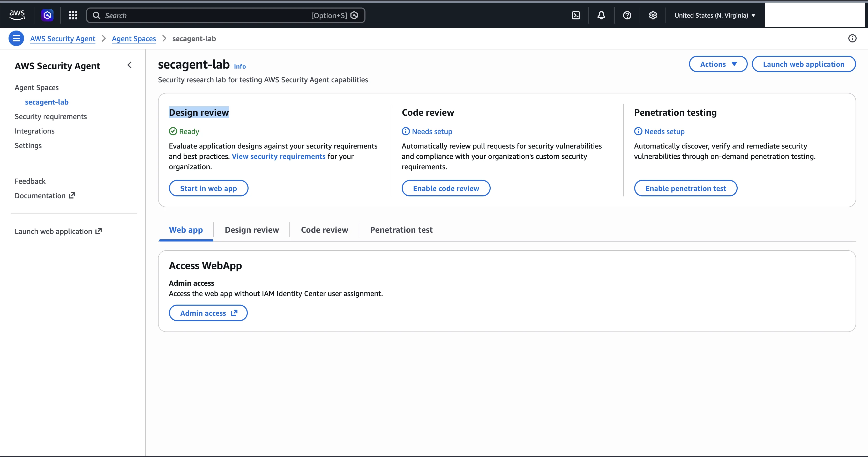
Task: Click the top-right Launch web application button
Action: click(x=804, y=64)
